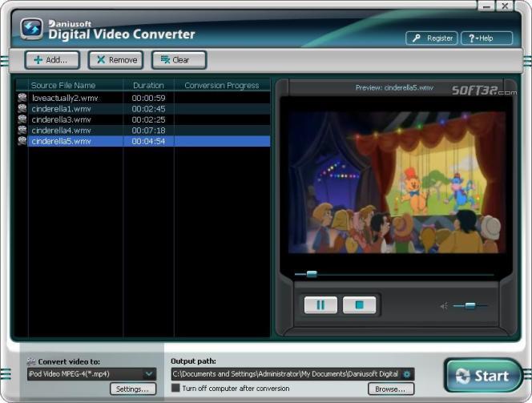
Task: Open the Convert video to format dropdown
Action: pyautogui.click(x=91, y=374)
